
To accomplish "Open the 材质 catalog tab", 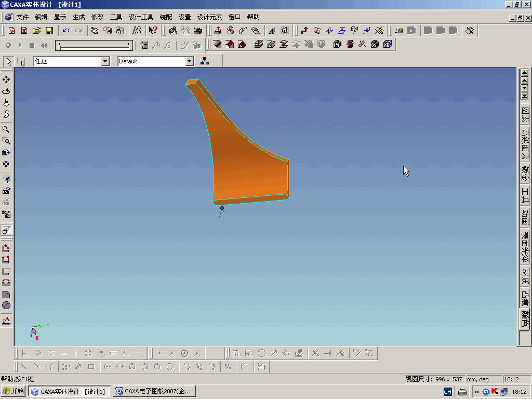I will tap(525, 276).
